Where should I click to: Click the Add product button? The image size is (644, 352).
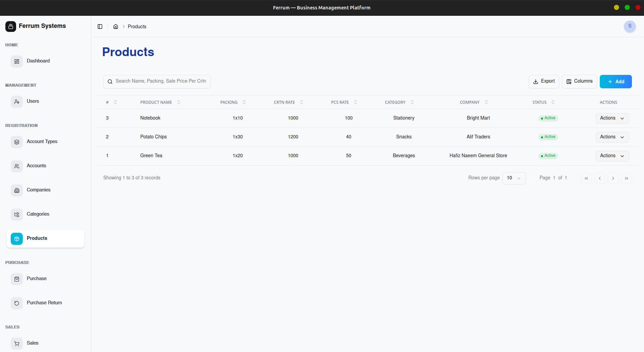click(x=615, y=82)
